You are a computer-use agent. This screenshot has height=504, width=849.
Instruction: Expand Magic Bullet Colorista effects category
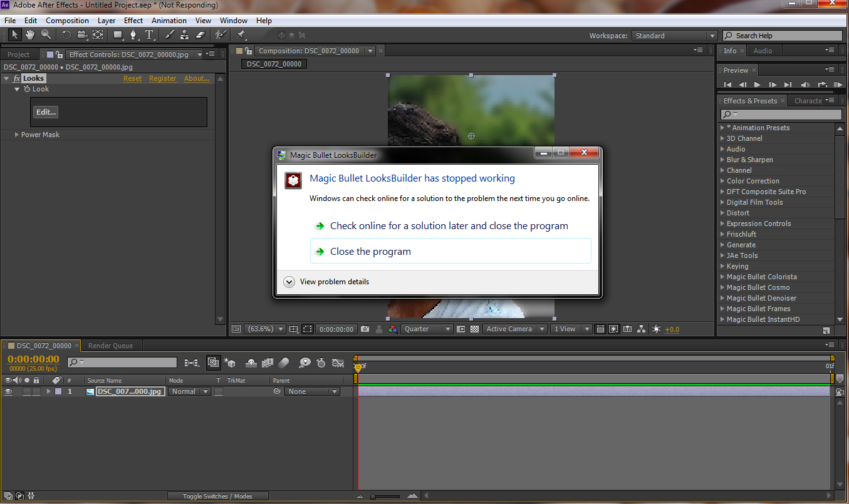[x=722, y=277]
